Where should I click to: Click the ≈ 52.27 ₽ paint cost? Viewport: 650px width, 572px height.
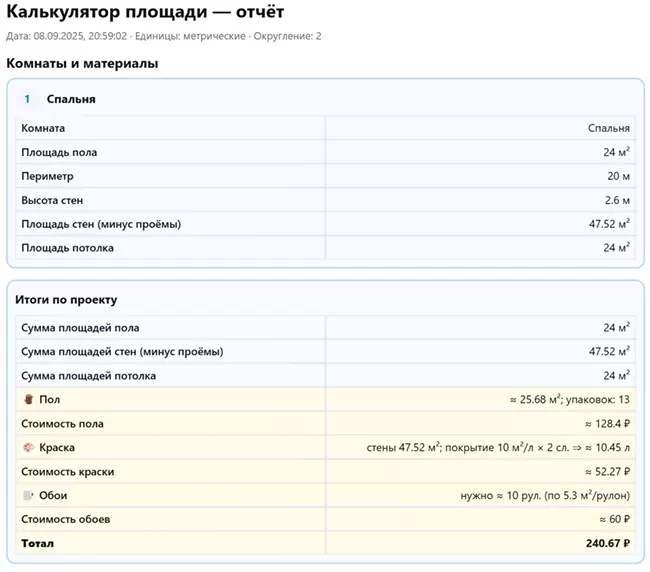tap(607, 472)
